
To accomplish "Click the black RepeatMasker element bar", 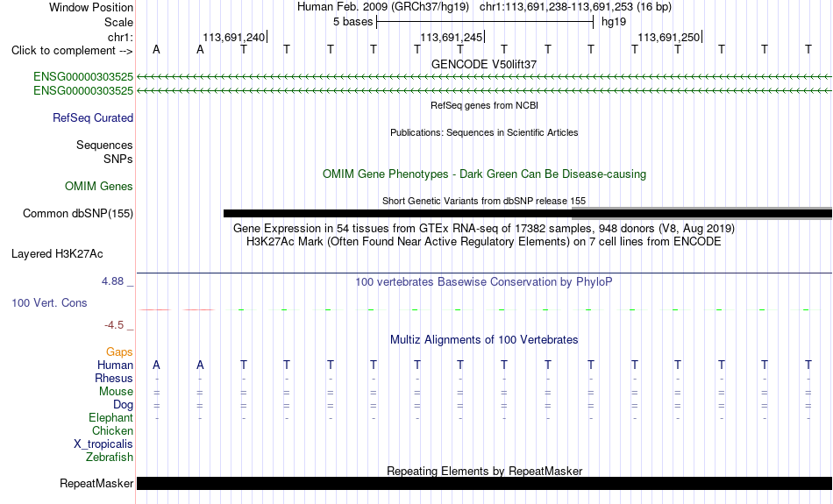I will (485, 483).
